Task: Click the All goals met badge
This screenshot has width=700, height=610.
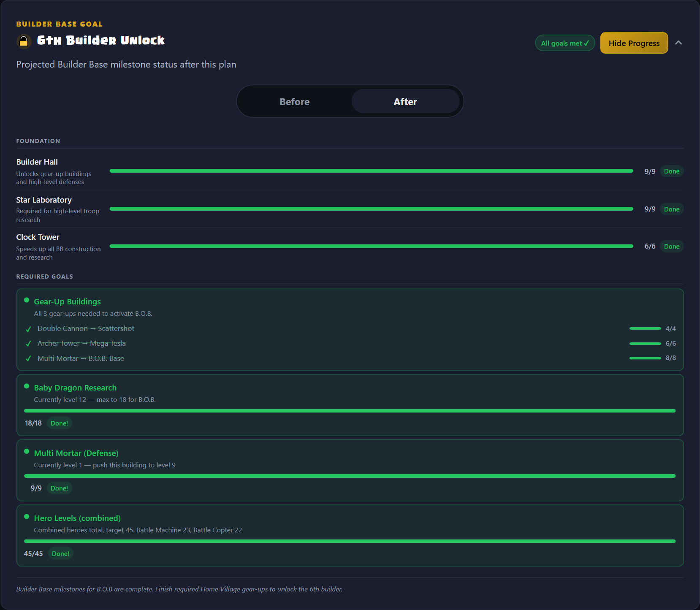Action: [x=564, y=43]
